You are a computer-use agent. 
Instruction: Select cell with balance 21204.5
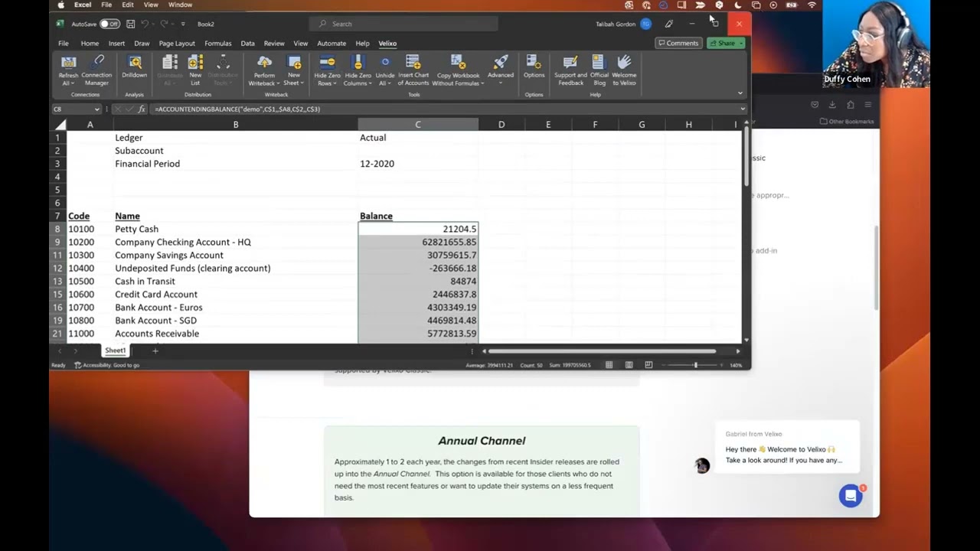point(418,229)
